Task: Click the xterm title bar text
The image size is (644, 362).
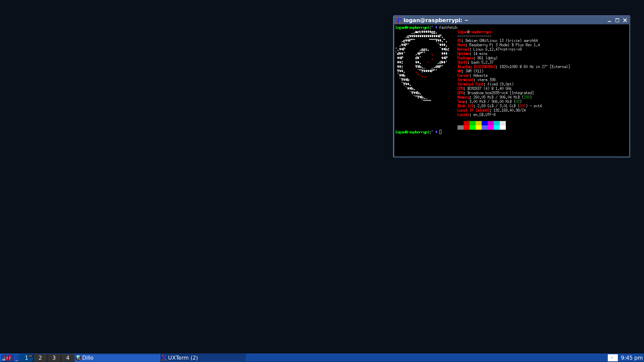Action: click(436, 20)
